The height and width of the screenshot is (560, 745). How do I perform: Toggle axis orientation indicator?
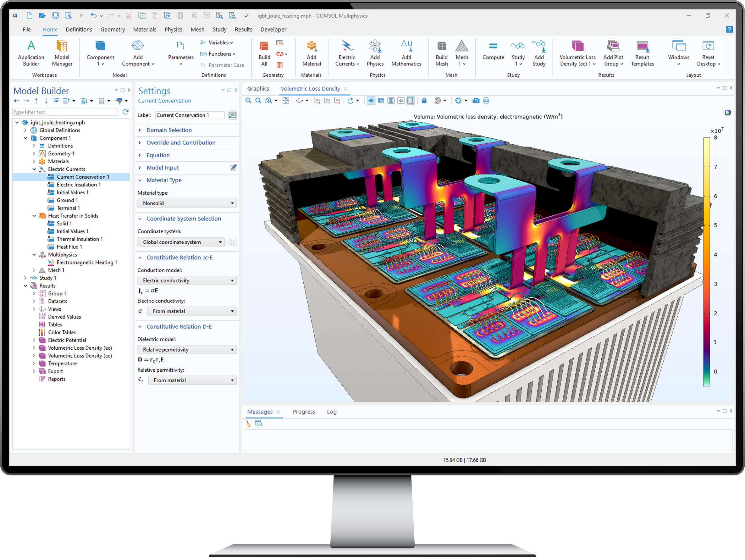click(401, 101)
